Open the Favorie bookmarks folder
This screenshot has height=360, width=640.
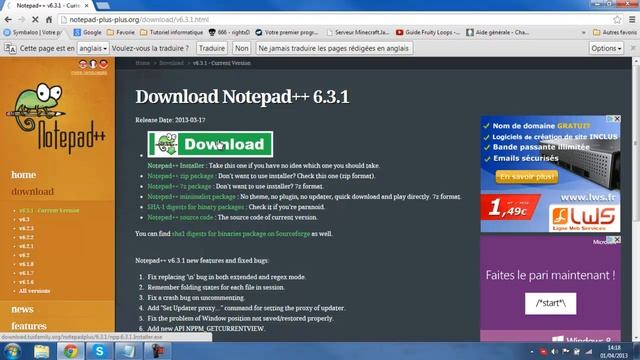(x=120, y=32)
